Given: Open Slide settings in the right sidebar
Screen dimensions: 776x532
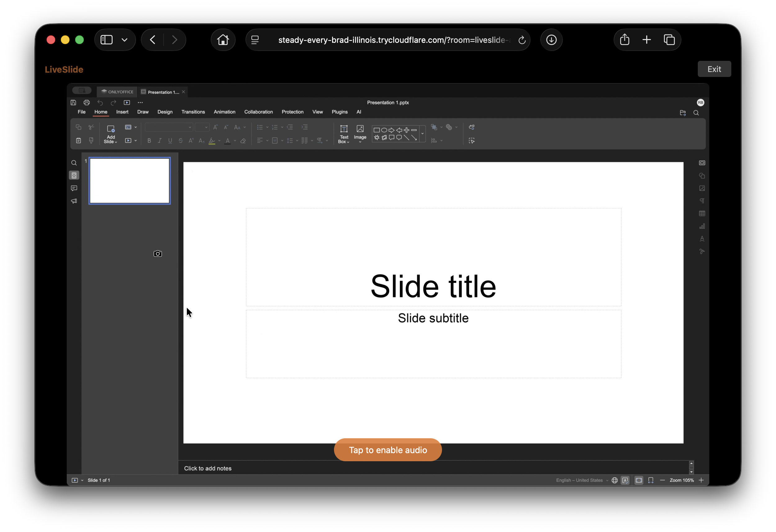Looking at the screenshot, I should [x=702, y=163].
